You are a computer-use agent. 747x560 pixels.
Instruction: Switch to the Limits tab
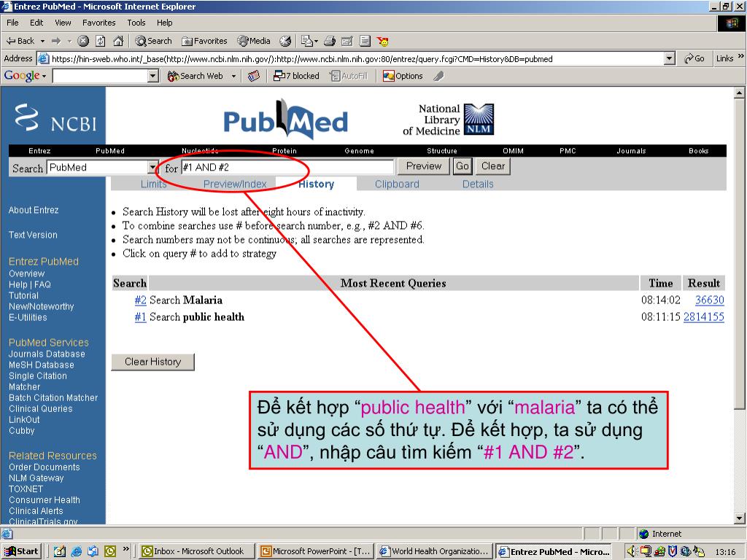(153, 184)
